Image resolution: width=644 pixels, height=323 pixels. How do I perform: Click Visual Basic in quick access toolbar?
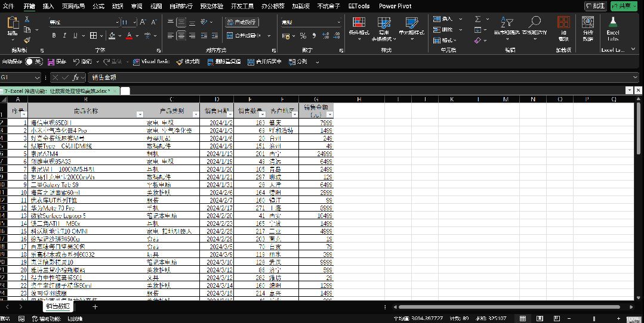click(151, 62)
